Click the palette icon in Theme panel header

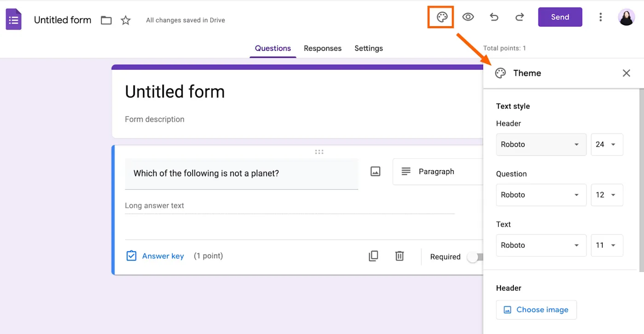pos(500,73)
